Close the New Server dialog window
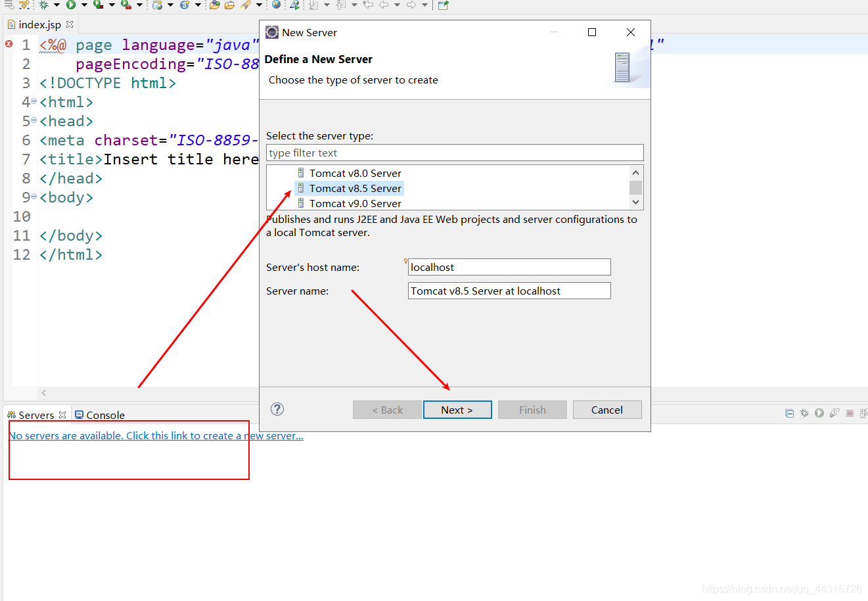The width and height of the screenshot is (868, 601). tap(631, 32)
